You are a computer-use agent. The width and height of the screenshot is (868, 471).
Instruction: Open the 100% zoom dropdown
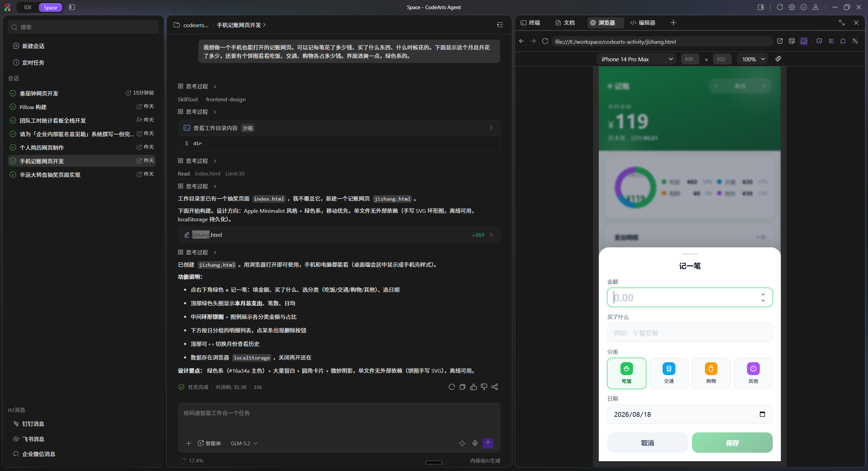pyautogui.click(x=752, y=59)
